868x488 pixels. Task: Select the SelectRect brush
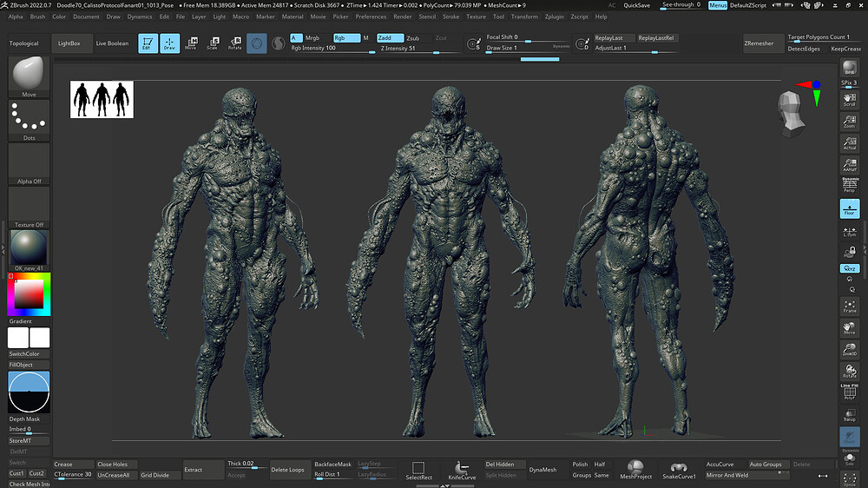pyautogui.click(x=418, y=471)
